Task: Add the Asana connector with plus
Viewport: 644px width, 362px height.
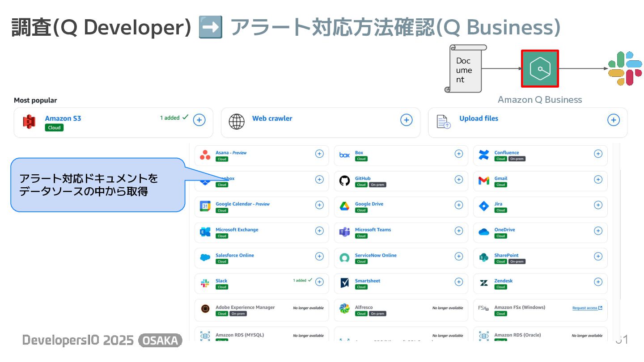Action: [319, 154]
